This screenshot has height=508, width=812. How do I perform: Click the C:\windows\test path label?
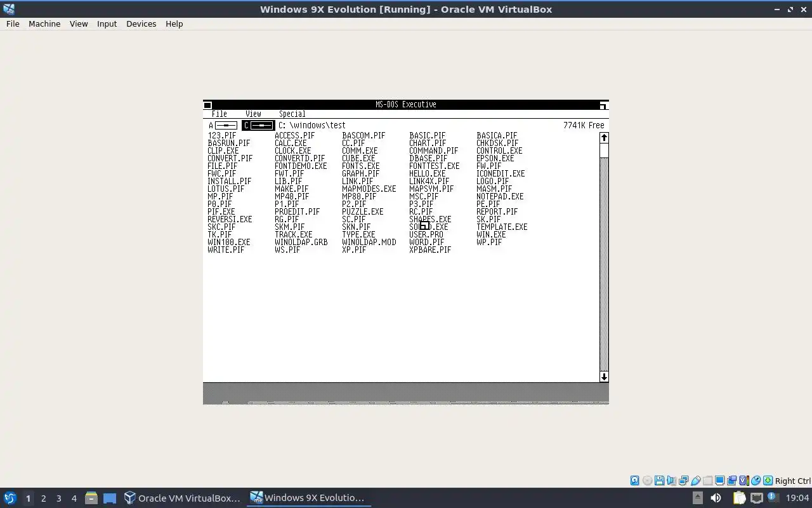[x=312, y=125]
